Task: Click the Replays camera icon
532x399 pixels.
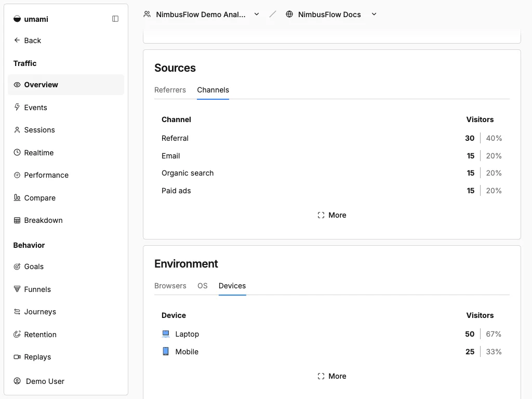Action: click(x=17, y=356)
